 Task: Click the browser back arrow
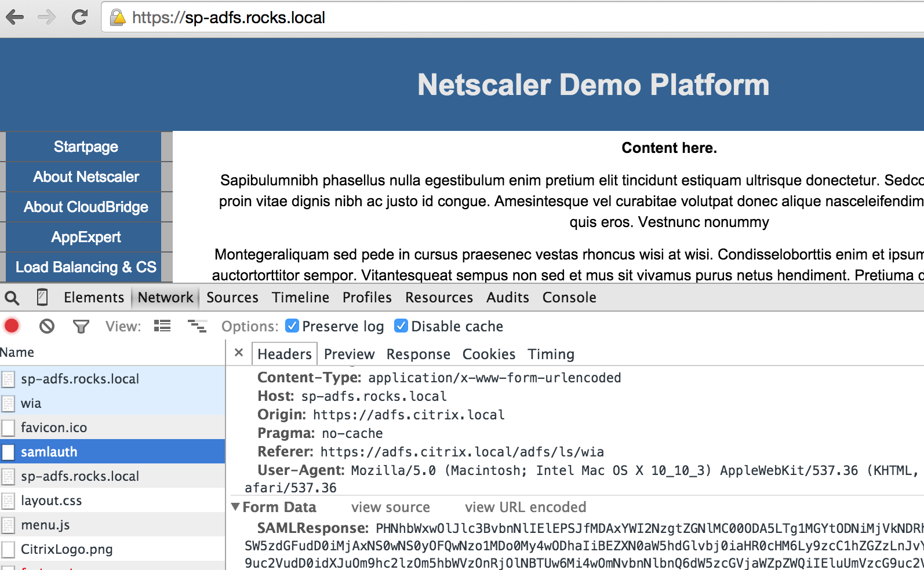tap(15, 17)
